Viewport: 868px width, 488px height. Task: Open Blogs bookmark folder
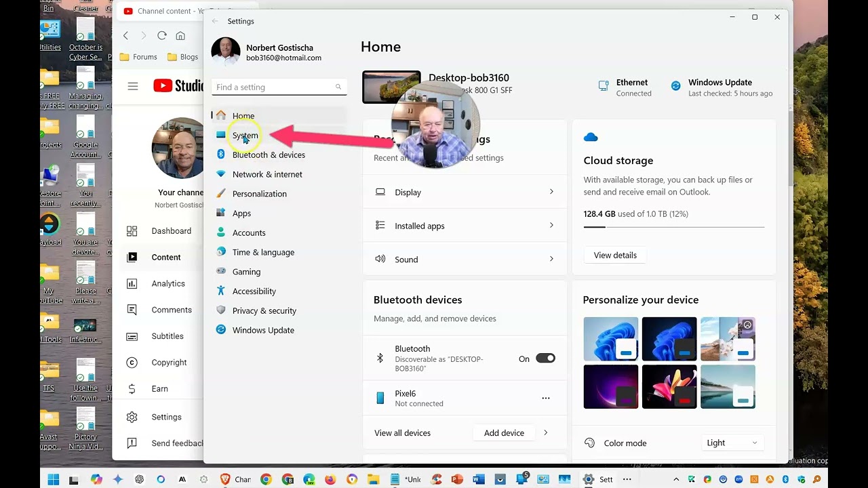click(x=183, y=57)
